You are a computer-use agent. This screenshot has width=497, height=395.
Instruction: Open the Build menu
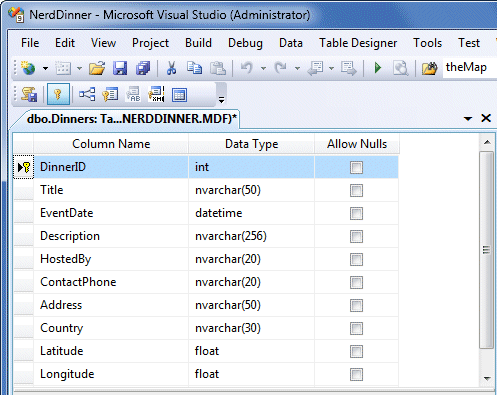(198, 43)
